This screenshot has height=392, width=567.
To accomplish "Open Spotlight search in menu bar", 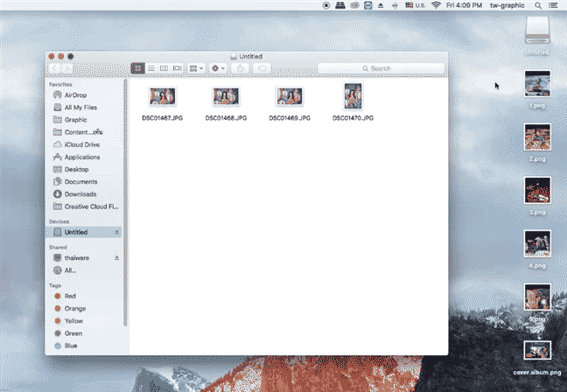I will pos(538,5).
